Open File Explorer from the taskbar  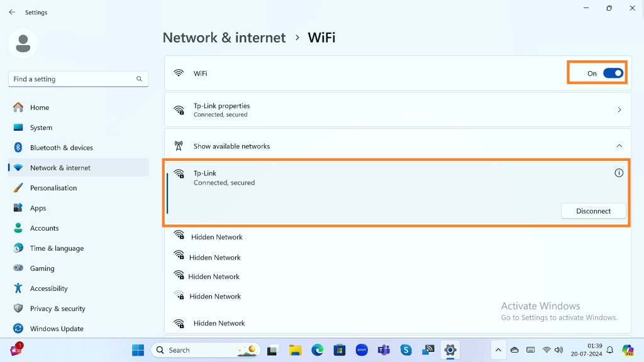point(295,350)
